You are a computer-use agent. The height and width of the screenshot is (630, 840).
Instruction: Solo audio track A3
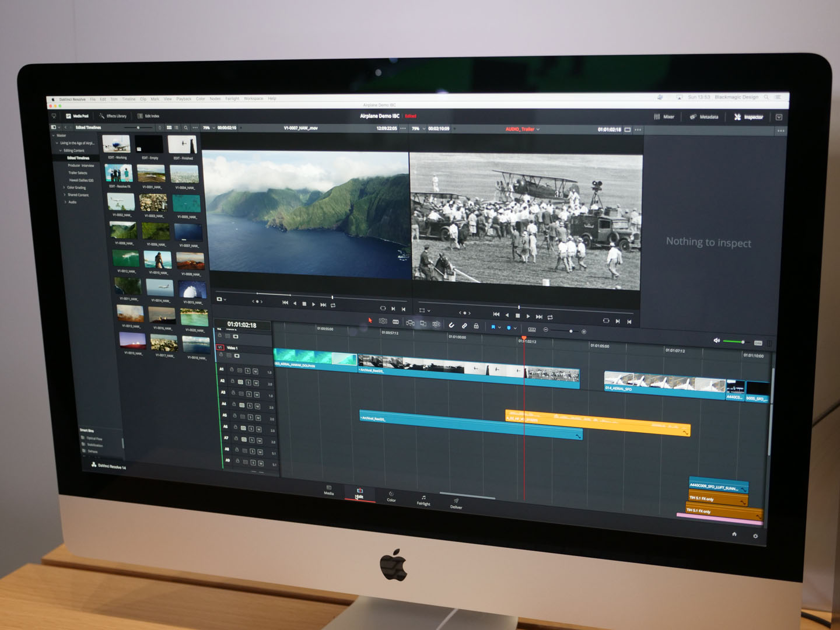pos(249,394)
